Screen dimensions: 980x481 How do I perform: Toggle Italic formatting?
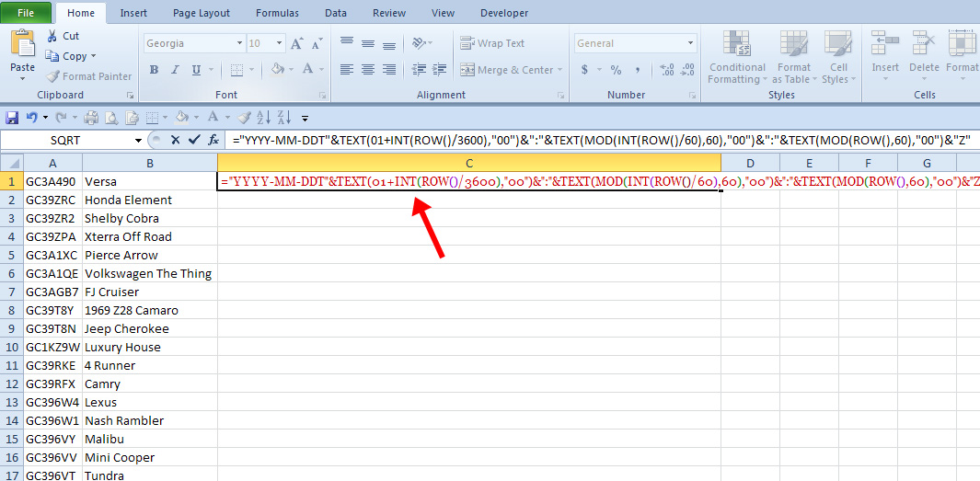point(175,70)
